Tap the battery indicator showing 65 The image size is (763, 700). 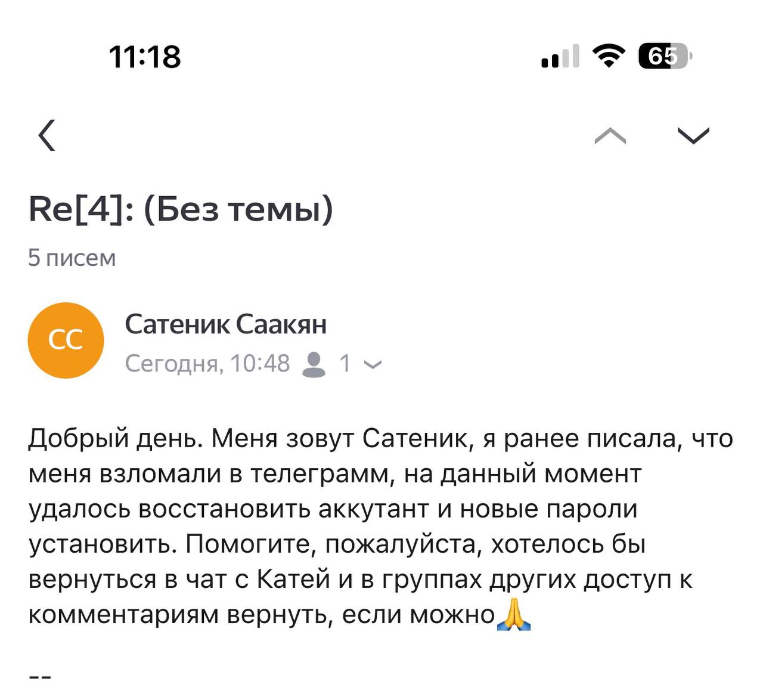point(664,57)
